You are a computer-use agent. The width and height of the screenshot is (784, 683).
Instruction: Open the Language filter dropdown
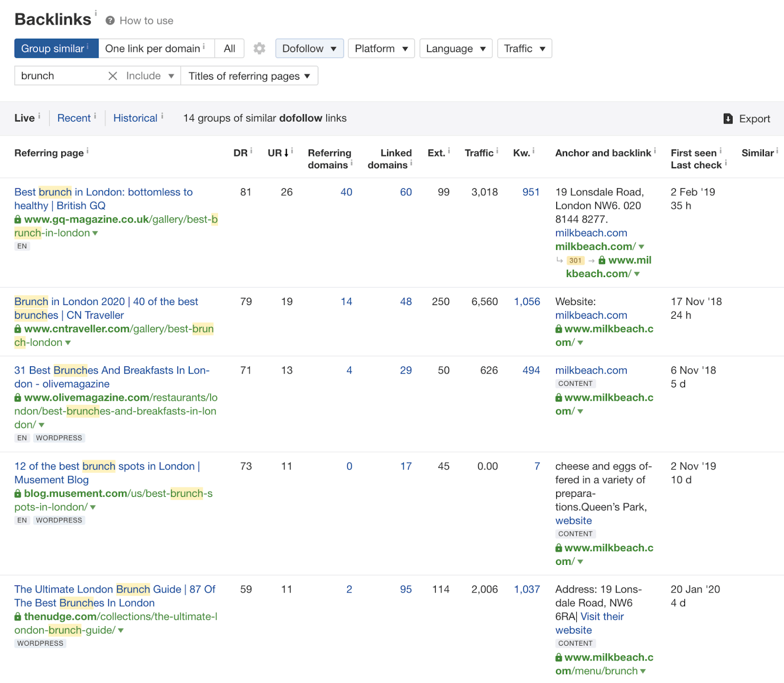455,49
